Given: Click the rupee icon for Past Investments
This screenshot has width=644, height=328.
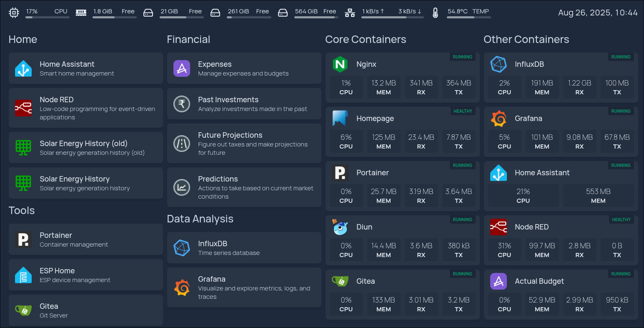Looking at the screenshot, I should coord(182,104).
